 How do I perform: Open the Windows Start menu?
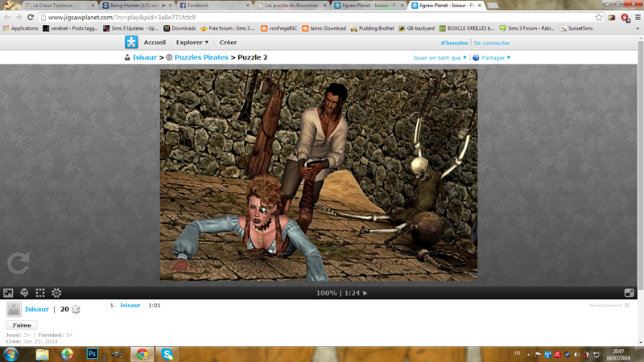[11, 354]
